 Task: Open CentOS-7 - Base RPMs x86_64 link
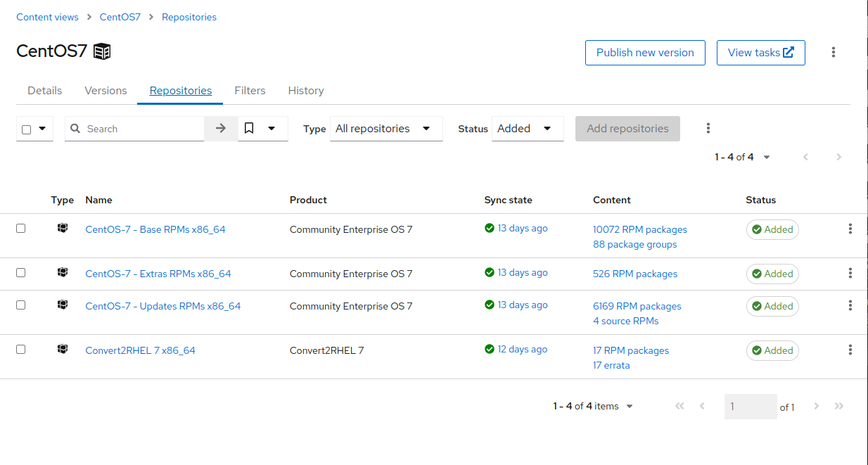[x=155, y=229]
